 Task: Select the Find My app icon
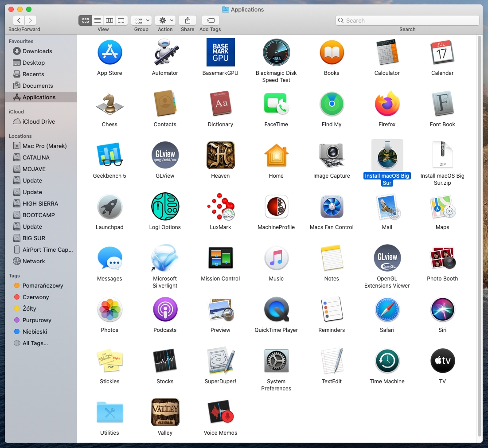point(332,104)
